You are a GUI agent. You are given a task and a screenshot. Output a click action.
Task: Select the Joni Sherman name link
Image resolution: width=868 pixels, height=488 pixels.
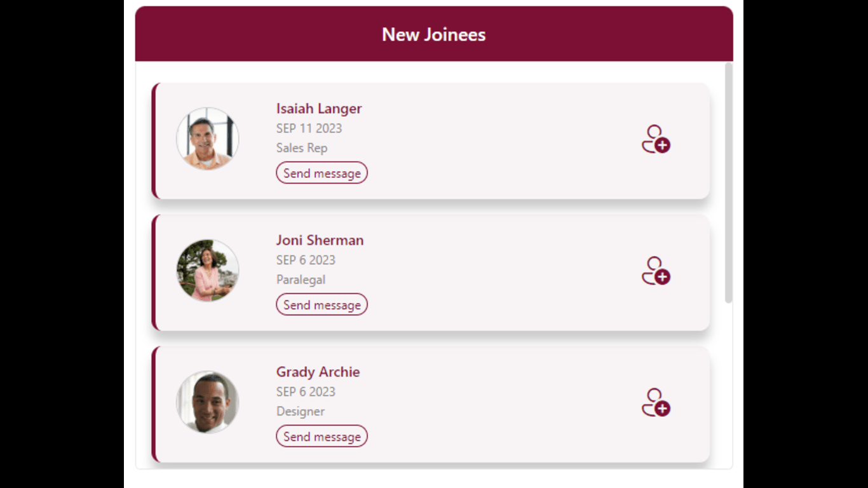320,240
